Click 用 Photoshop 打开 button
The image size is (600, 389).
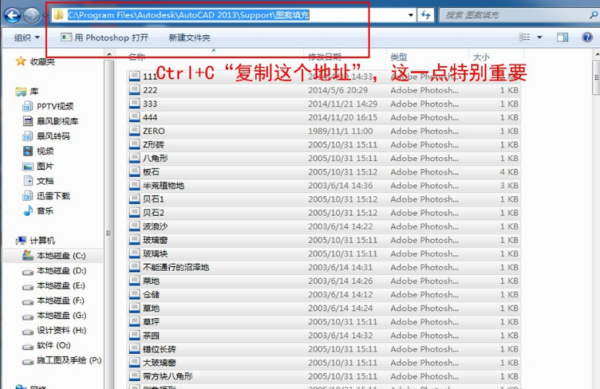(104, 37)
